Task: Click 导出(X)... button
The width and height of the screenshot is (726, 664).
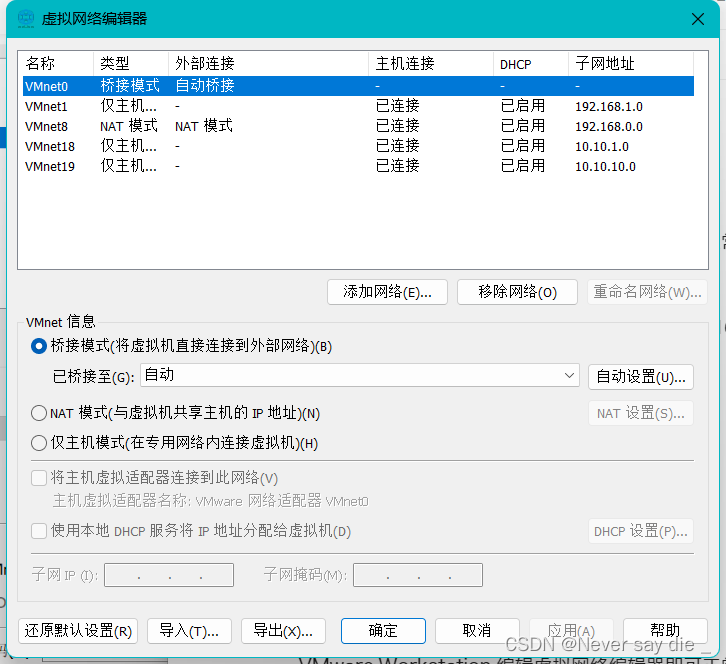Action: click(283, 631)
